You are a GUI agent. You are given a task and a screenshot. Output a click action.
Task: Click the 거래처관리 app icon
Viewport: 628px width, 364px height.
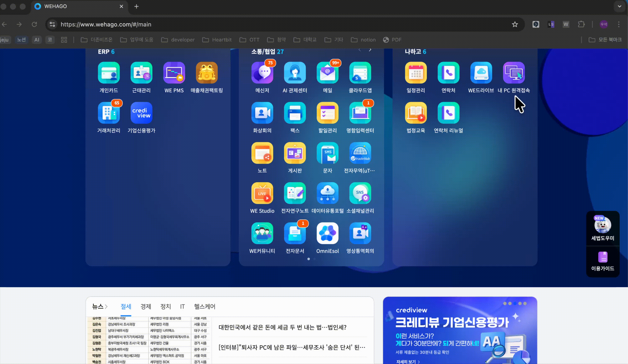coord(109,113)
